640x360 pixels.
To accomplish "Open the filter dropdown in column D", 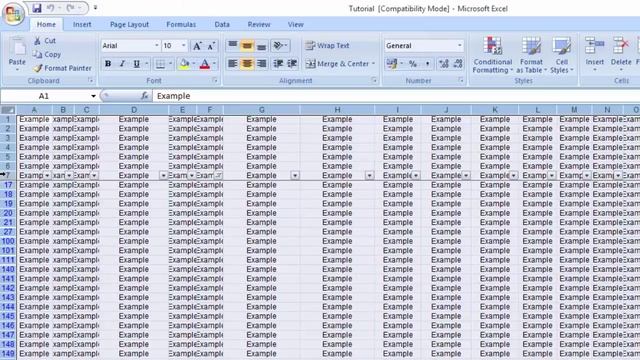I will (x=164, y=176).
